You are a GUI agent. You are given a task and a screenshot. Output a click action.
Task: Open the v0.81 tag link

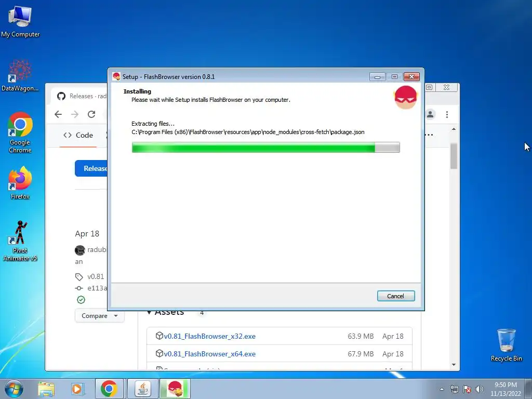96,276
